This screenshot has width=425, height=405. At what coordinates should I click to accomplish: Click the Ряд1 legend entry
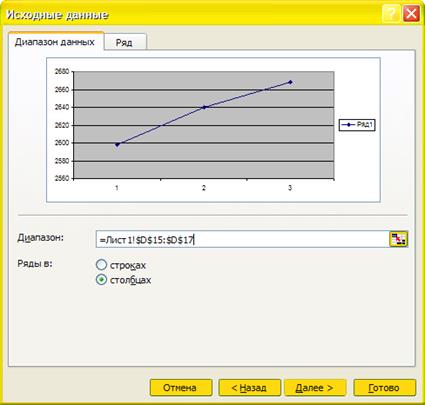tap(357, 125)
